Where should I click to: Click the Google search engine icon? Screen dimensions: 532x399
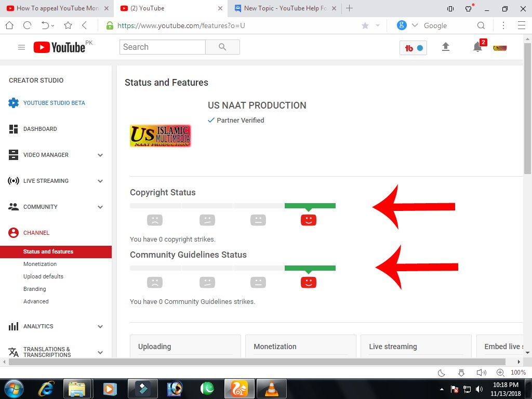402,25
